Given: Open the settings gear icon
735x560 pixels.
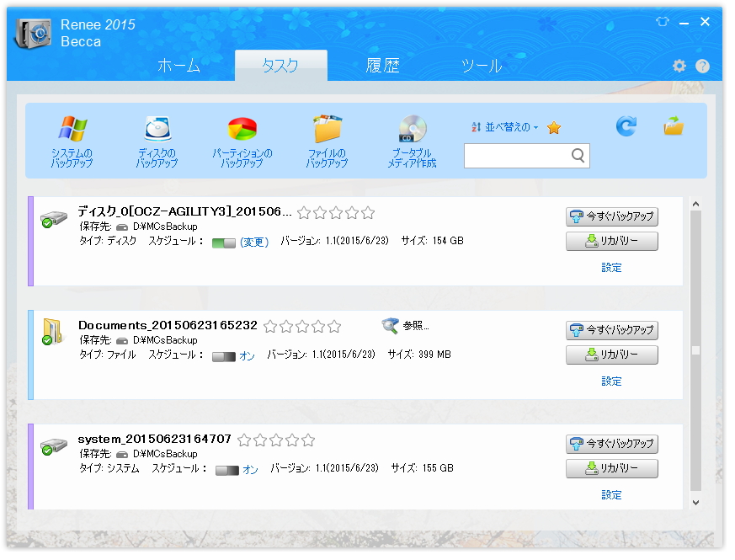Looking at the screenshot, I should pos(679,67).
